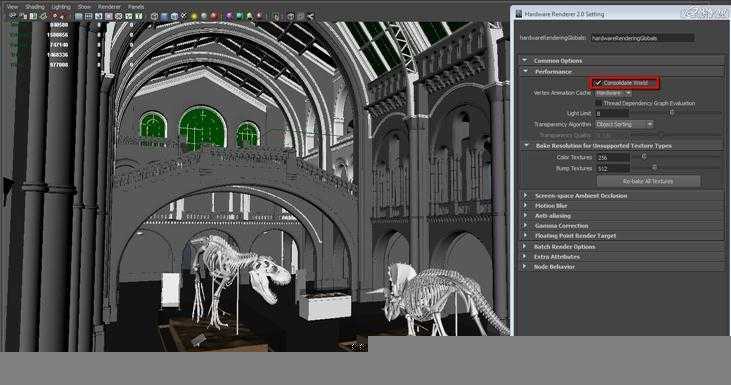Enable Thread Dependency Graph Evaluation checkbox

(599, 103)
